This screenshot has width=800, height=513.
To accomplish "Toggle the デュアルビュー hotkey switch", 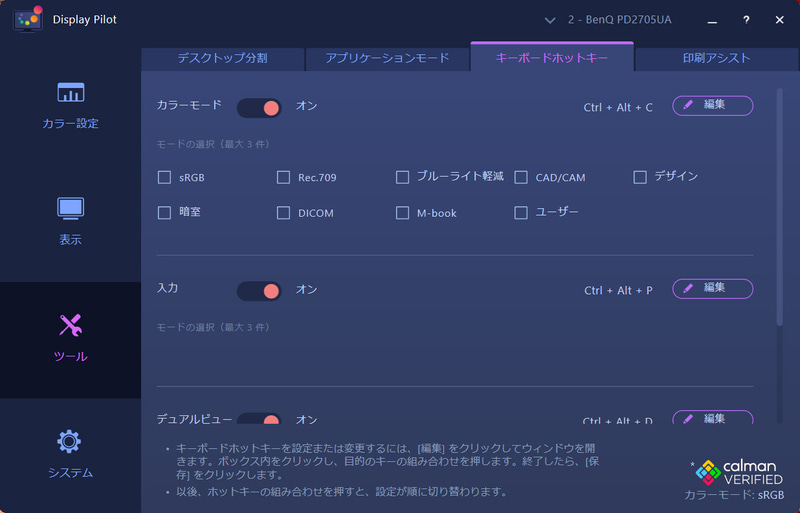I will click(259, 419).
